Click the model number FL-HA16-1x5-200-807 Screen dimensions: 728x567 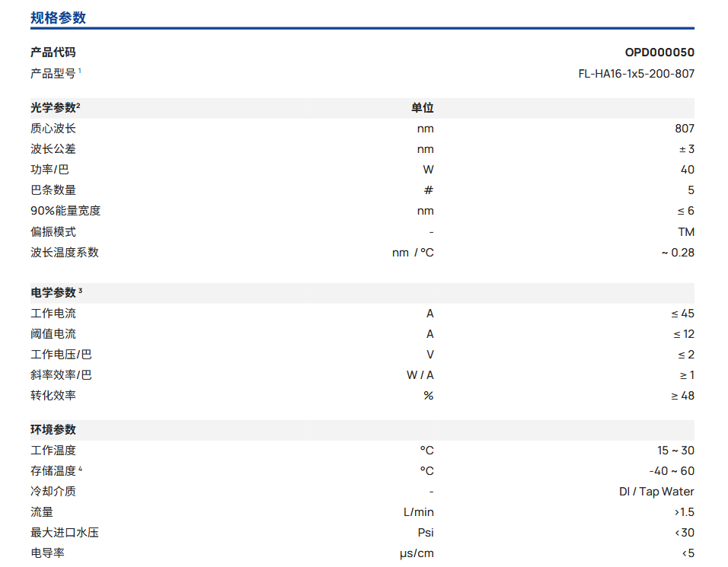coord(636,74)
